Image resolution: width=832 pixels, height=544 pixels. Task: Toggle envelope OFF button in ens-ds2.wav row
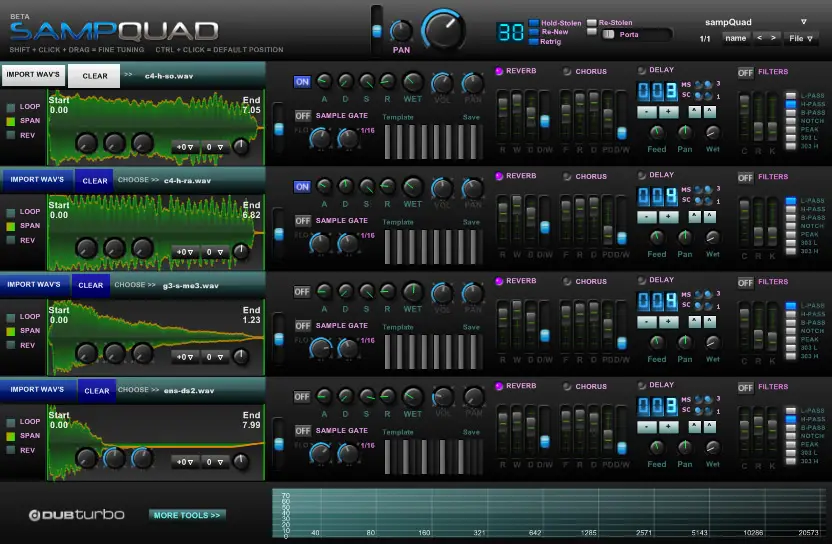coord(302,397)
